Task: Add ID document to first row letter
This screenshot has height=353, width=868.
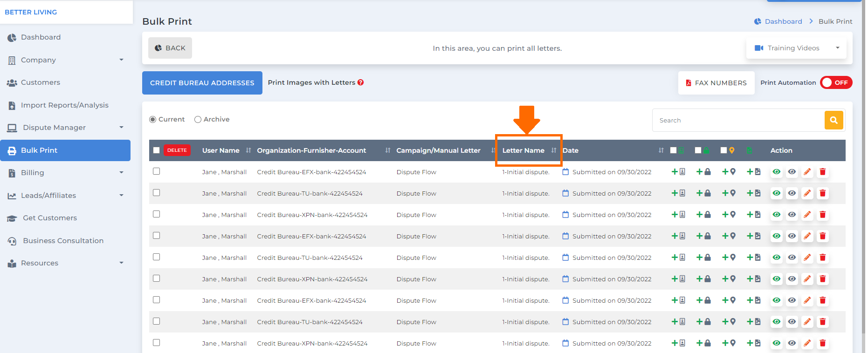Action: (x=678, y=172)
